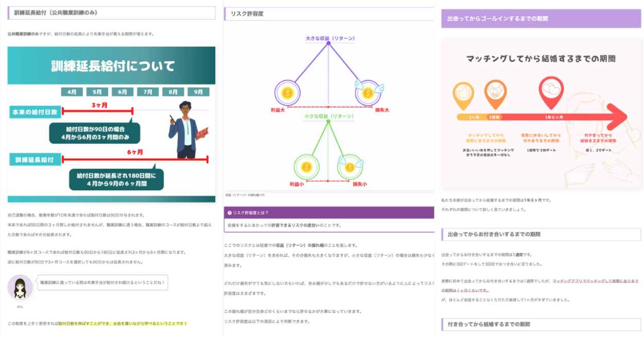Click the question mark icon in リスク許容度とは？
The width and height of the screenshot is (644, 337).
click(x=229, y=213)
